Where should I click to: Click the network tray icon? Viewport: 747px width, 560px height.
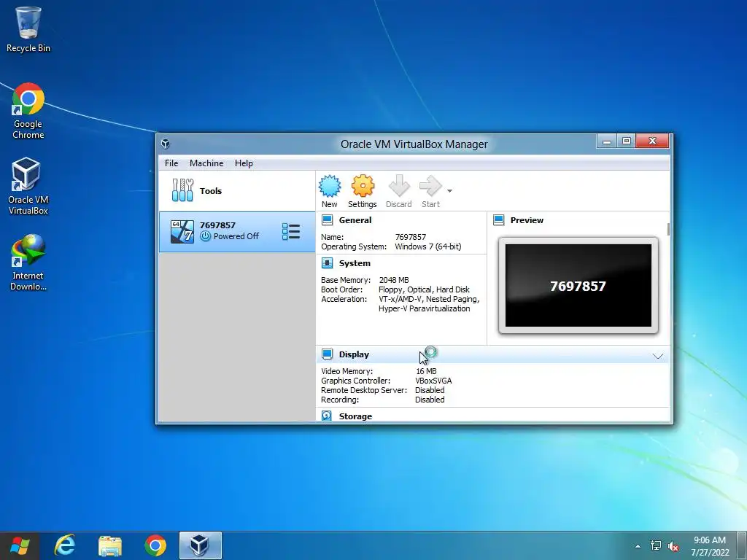coord(656,545)
